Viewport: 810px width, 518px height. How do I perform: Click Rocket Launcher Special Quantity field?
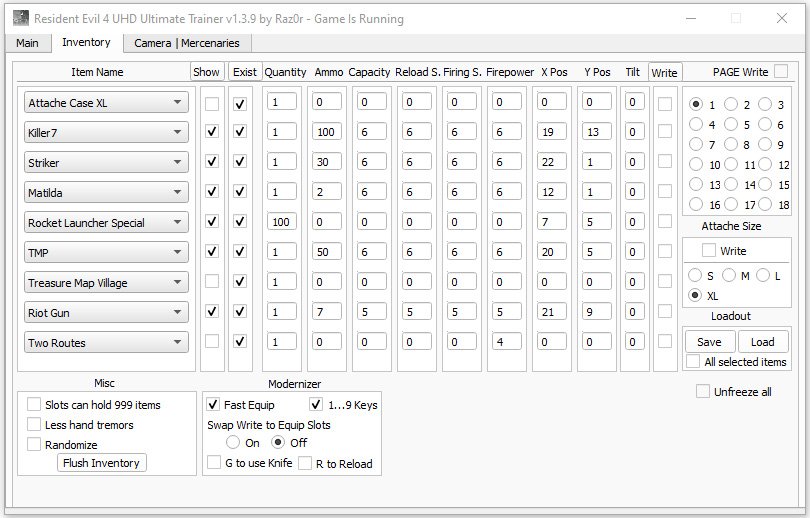282,222
